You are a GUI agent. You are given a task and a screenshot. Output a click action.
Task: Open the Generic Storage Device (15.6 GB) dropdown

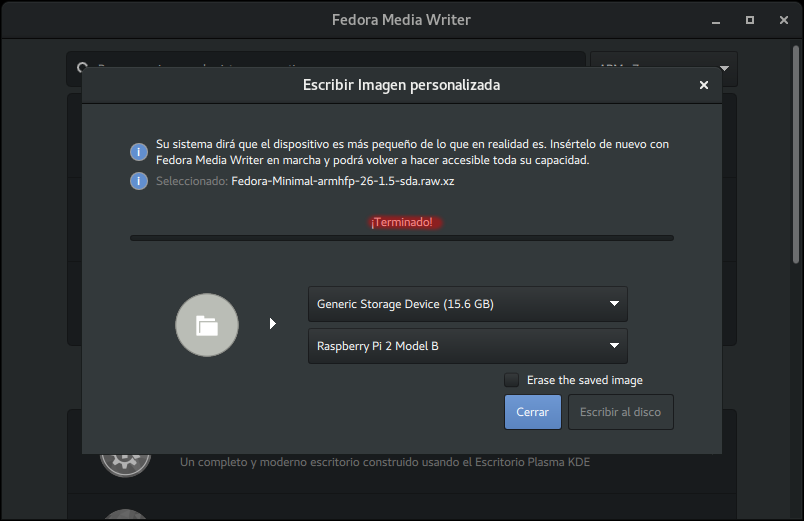[468, 304]
